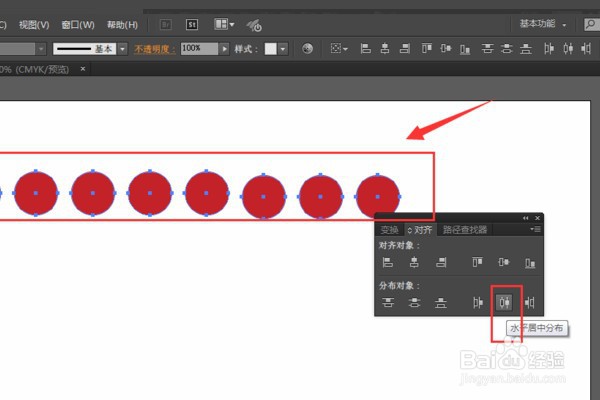The width and height of the screenshot is (600, 400).
Task: Select the (CMYK/预览) document tab
Action: pos(36,69)
